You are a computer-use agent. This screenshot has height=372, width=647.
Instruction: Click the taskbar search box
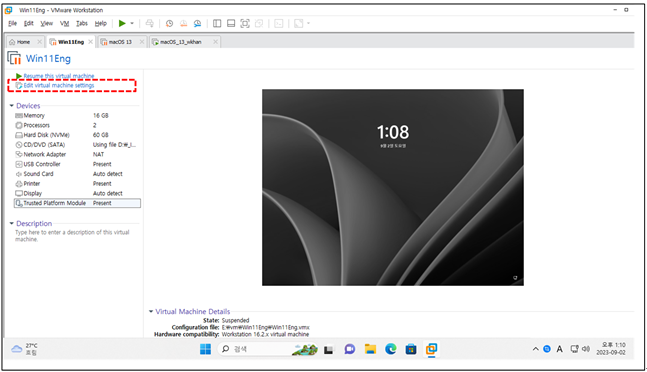(x=267, y=349)
